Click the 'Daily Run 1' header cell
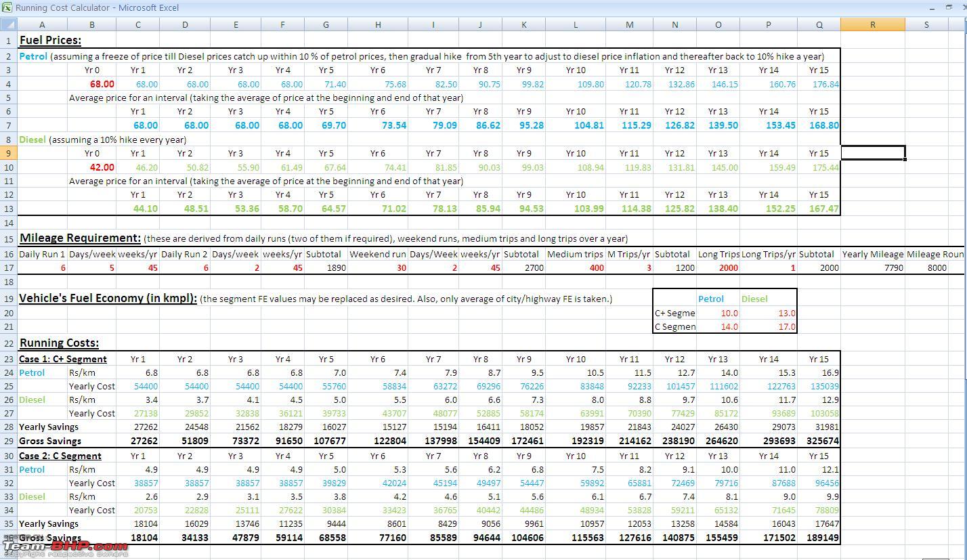 point(42,254)
